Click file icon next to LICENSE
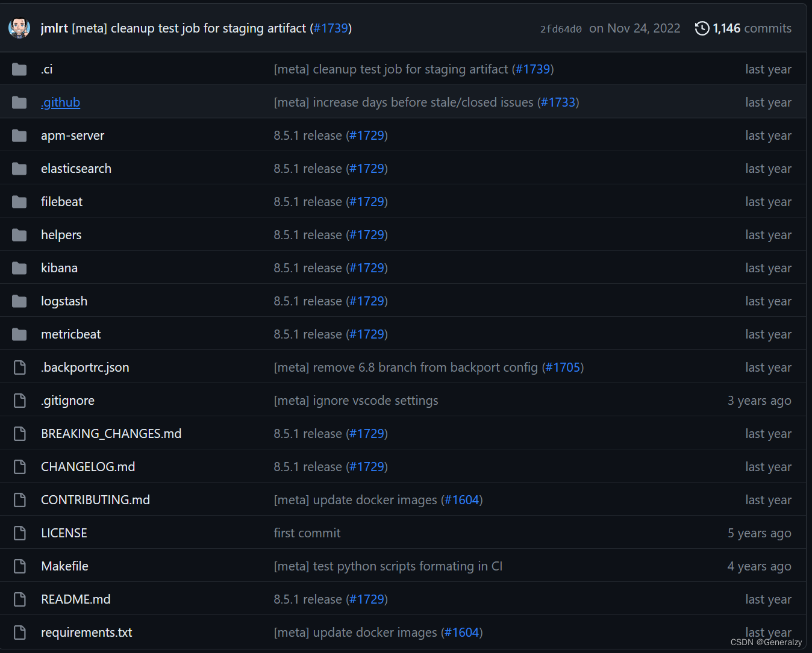Image resolution: width=812 pixels, height=653 pixels. pos(20,533)
